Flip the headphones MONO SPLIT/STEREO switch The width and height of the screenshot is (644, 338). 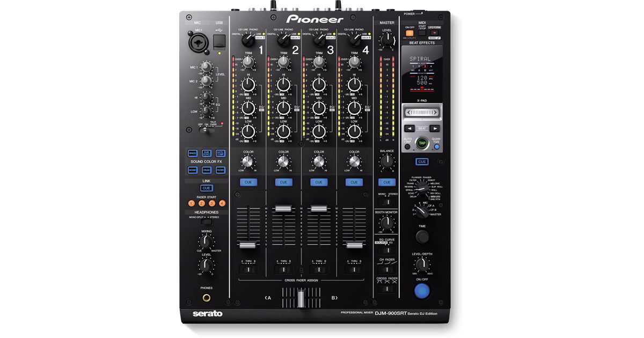point(206,222)
